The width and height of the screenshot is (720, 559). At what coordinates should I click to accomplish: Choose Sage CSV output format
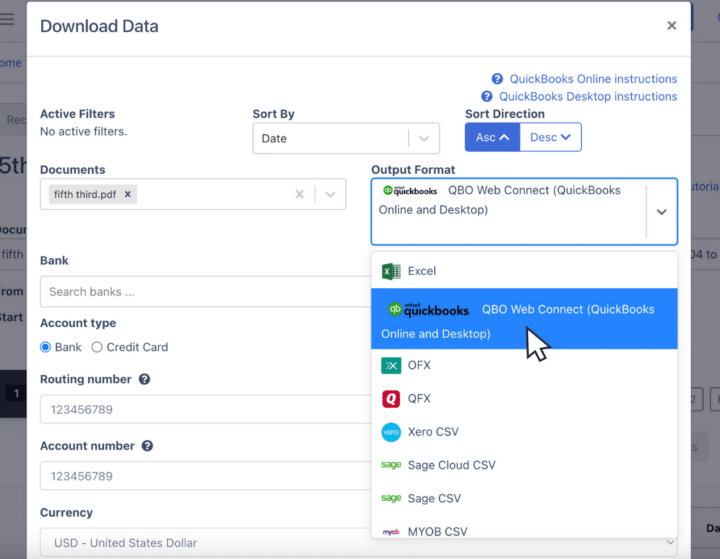pos(524,498)
